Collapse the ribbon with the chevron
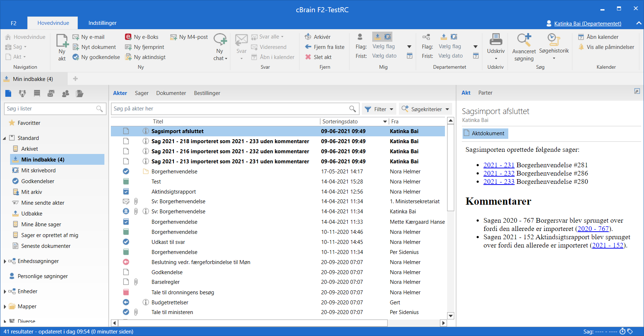Screen dimensions: 644x336 [639, 23]
